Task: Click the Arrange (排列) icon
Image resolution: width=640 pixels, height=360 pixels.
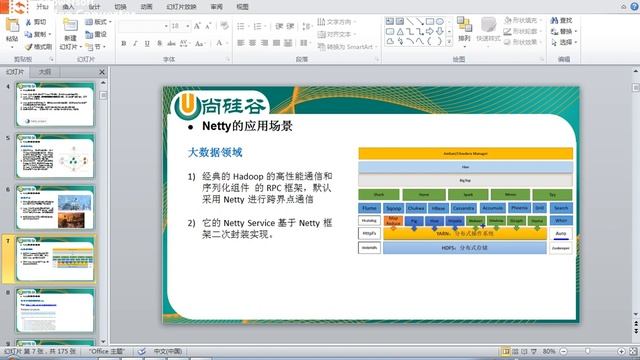Action: click(x=464, y=24)
